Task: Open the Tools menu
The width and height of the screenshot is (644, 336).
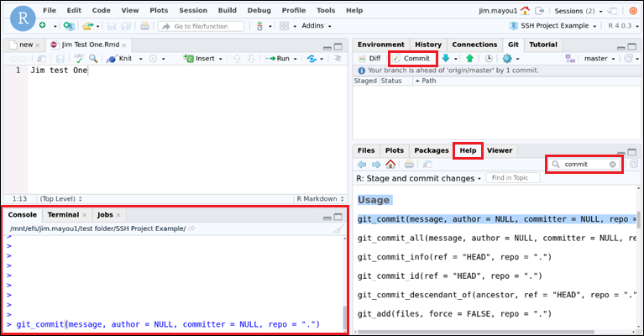Action: [326, 10]
